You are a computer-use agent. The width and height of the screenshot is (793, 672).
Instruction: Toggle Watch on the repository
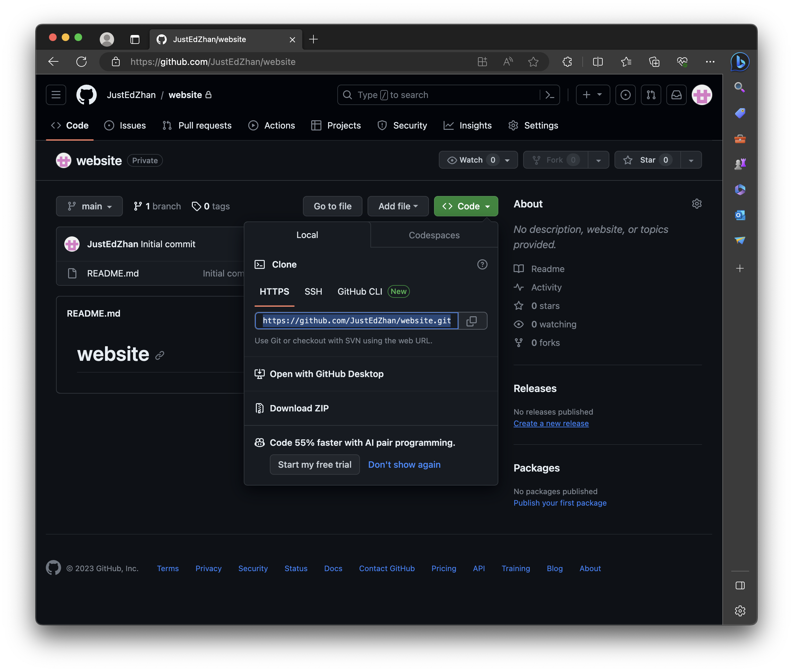[x=471, y=160]
